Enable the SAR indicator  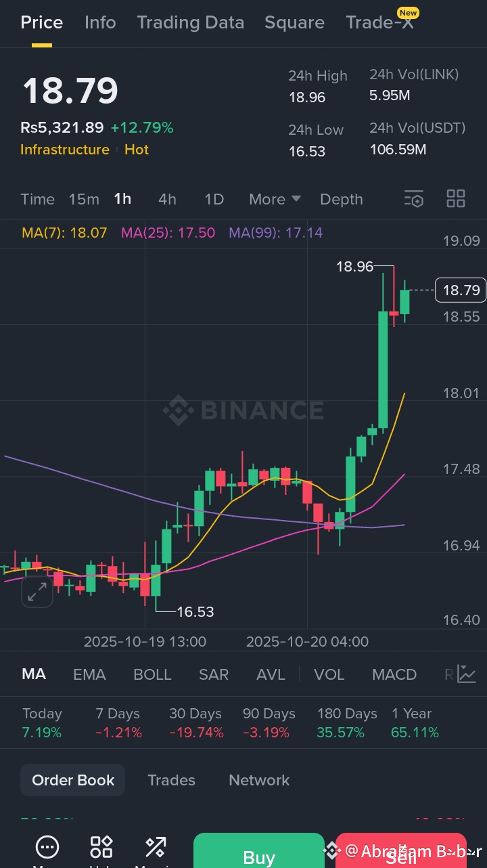[x=214, y=674]
